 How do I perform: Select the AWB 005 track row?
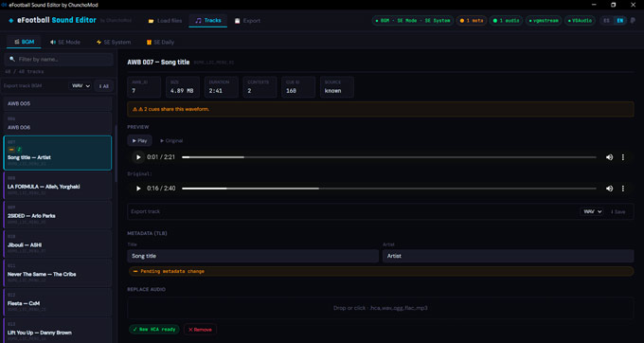click(x=57, y=103)
